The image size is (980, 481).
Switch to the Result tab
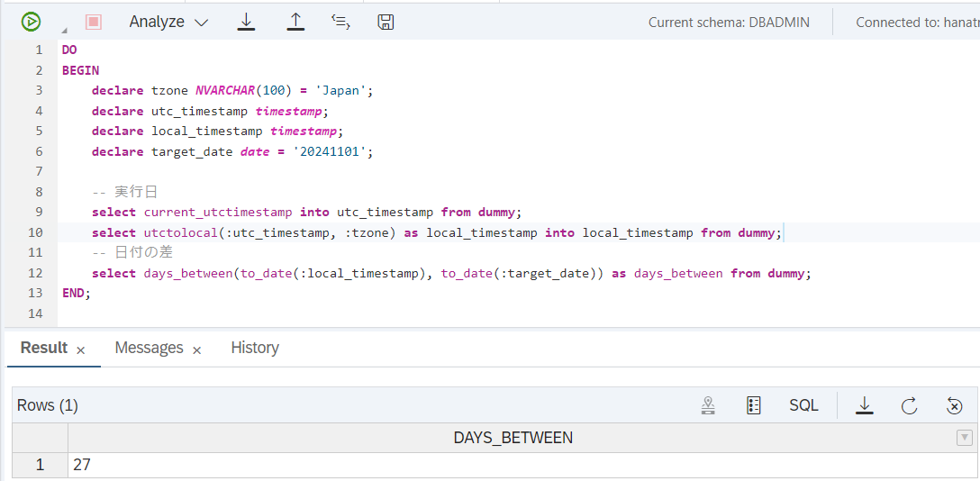tap(44, 348)
